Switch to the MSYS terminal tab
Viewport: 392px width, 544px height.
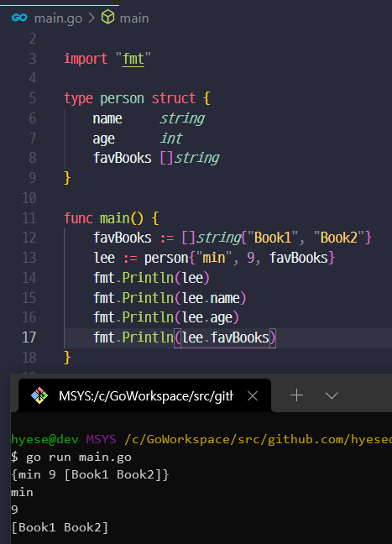144,395
